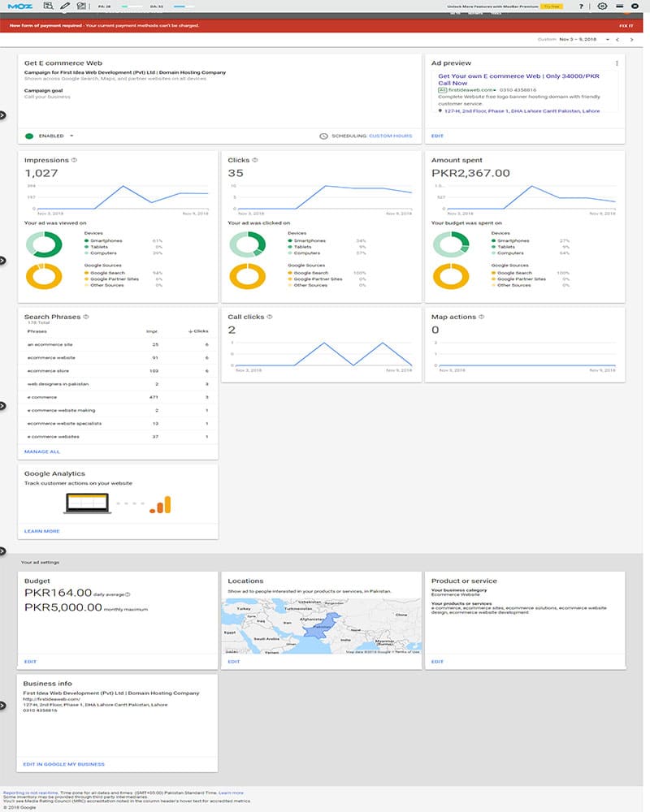Click the PKR2,367.00 amount spent value
The height and width of the screenshot is (812, 650).
pyautogui.click(x=470, y=173)
